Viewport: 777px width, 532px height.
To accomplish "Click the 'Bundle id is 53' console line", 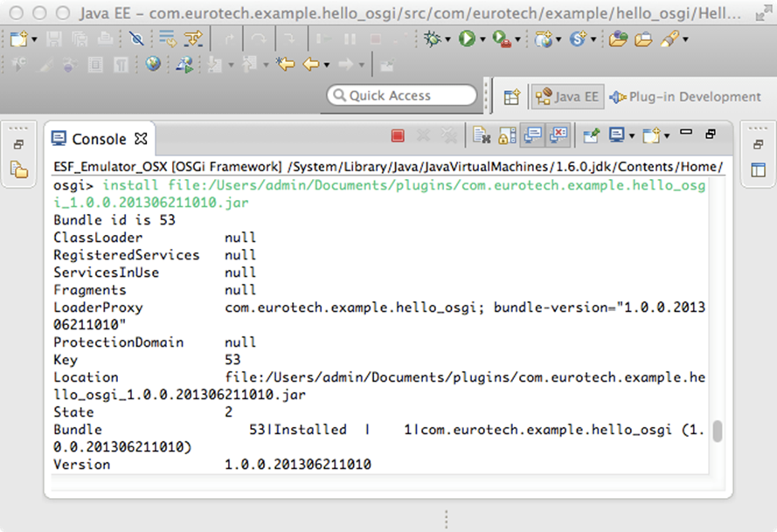I will coord(114,220).
